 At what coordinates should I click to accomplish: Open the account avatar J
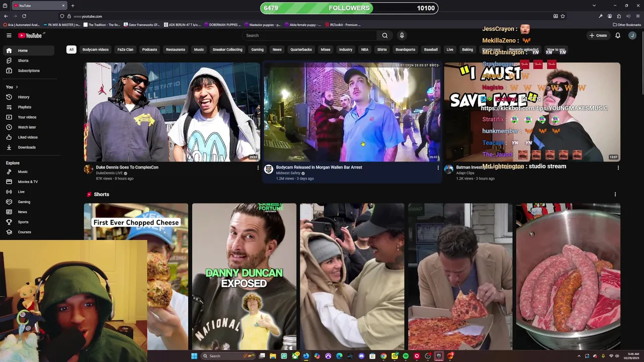click(x=632, y=35)
